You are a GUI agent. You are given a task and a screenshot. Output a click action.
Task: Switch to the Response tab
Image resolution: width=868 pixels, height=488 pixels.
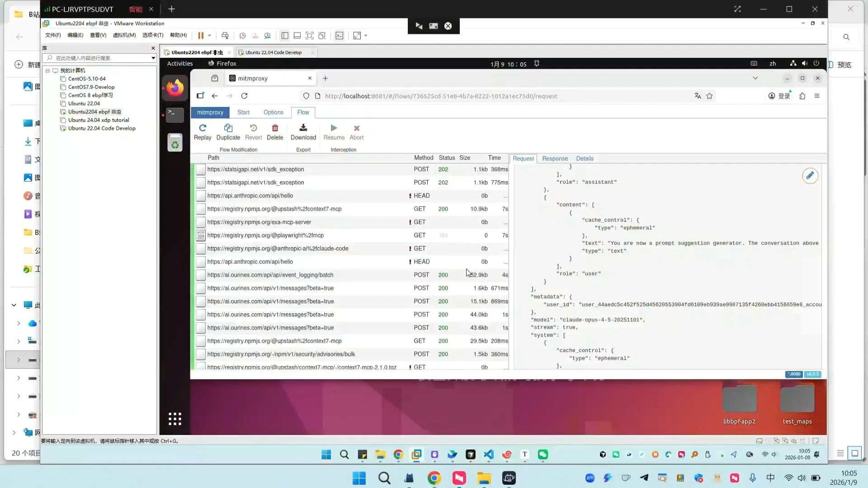555,159
